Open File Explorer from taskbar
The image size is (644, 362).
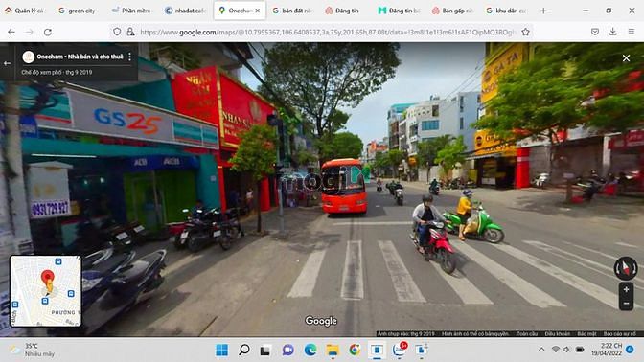click(x=333, y=351)
